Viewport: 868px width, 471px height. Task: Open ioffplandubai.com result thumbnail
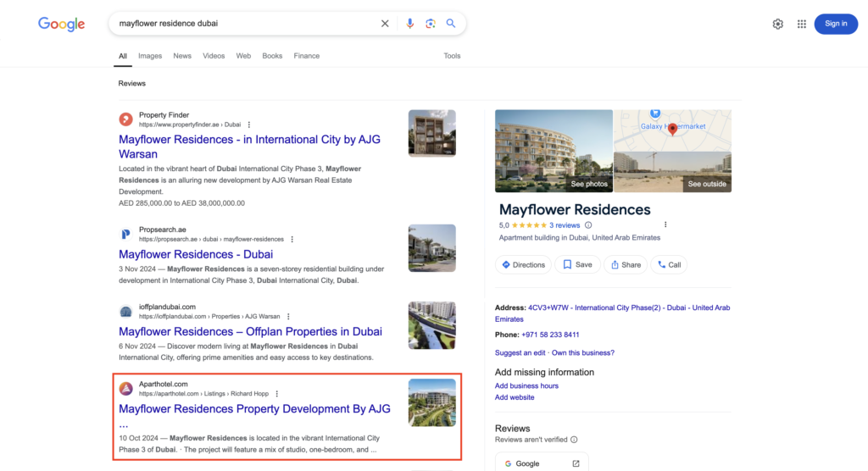point(431,325)
